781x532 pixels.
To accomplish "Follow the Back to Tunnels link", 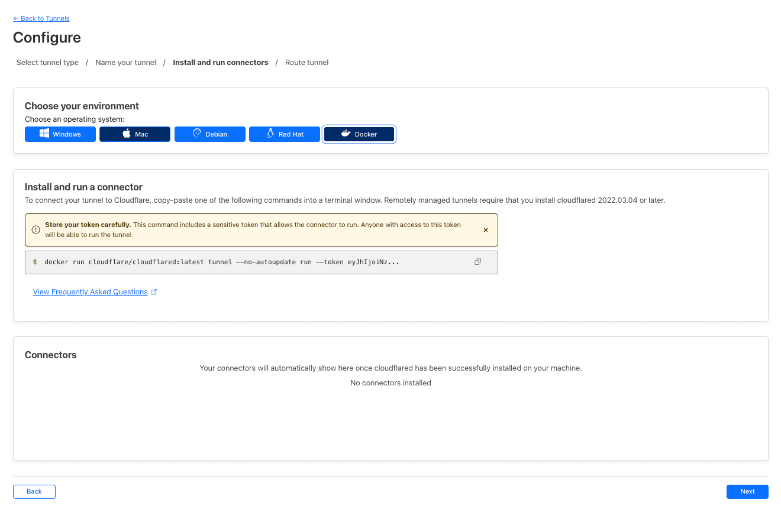I will (41, 18).
